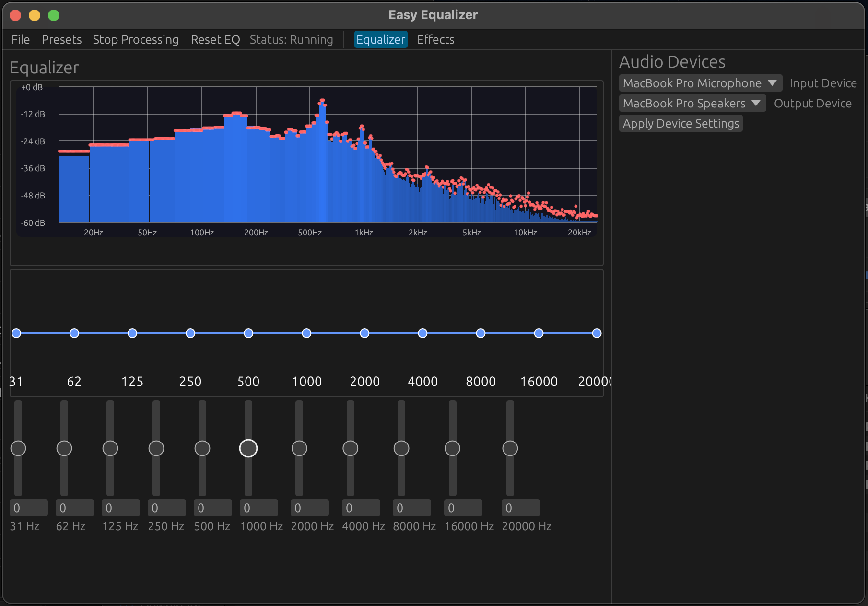Screen dimensions: 868x606
Task: Click Stop Processing
Action: point(136,40)
